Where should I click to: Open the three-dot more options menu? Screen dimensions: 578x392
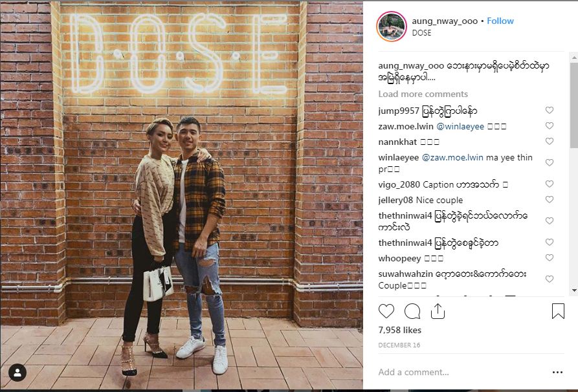[558, 372]
